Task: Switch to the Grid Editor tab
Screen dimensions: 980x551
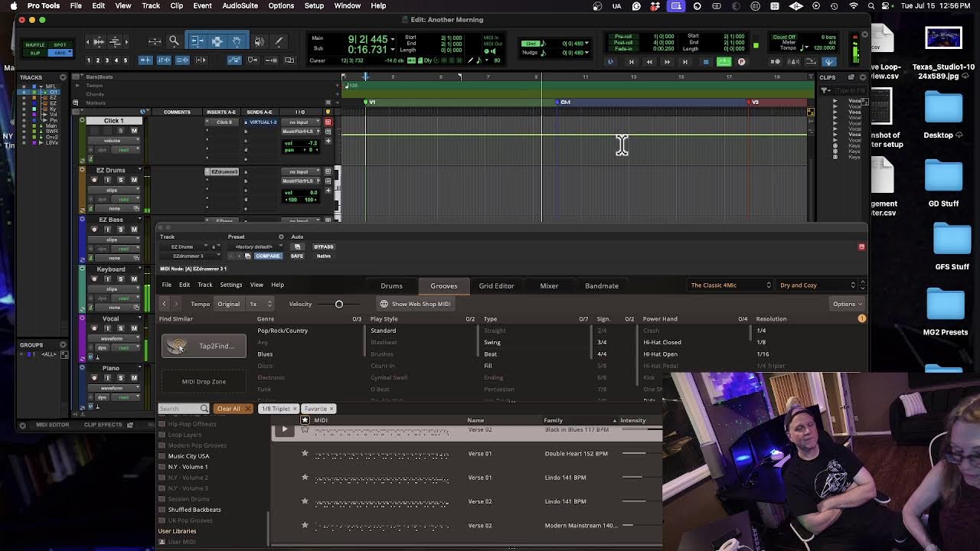Action: [496, 285]
